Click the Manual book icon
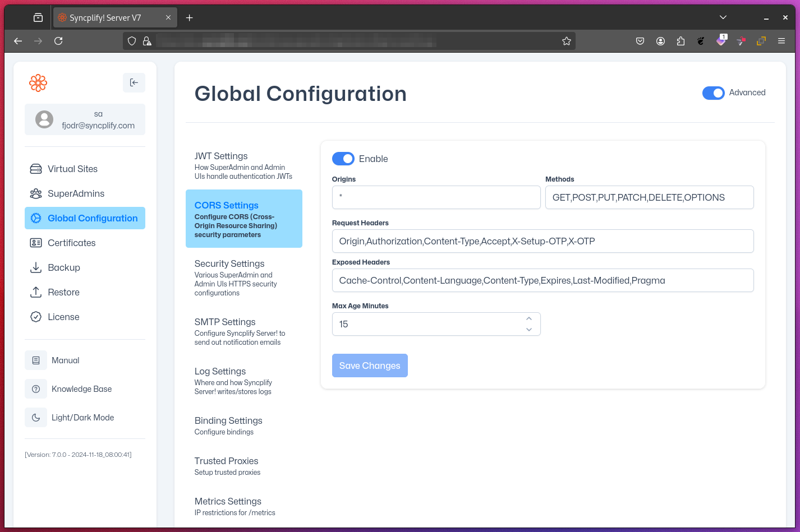The image size is (800, 532). point(36,360)
